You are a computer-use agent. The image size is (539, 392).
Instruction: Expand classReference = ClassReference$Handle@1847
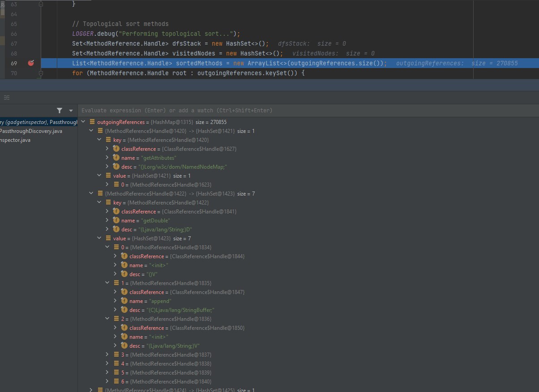coord(115,292)
